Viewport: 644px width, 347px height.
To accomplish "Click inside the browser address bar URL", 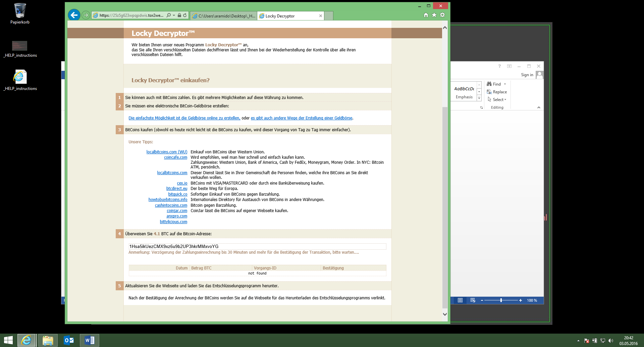I will pyautogui.click(x=131, y=15).
